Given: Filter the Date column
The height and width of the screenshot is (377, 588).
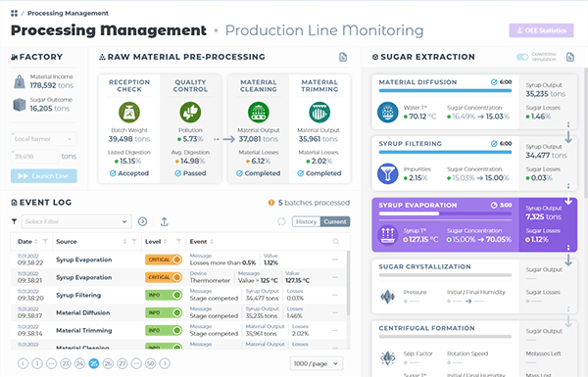Looking at the screenshot, I should tap(45, 242).
